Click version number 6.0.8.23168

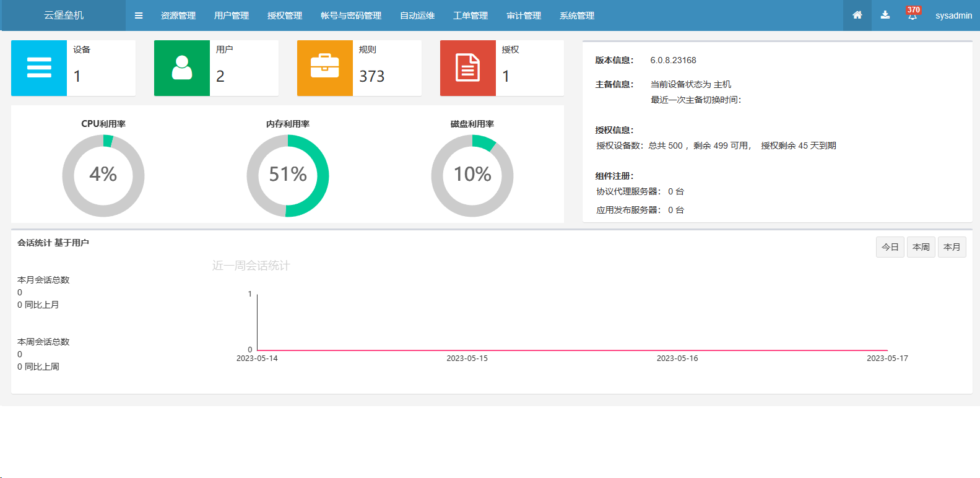673,60
